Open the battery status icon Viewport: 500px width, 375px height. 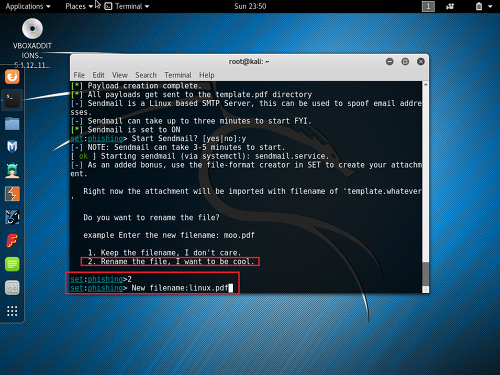click(x=479, y=6)
